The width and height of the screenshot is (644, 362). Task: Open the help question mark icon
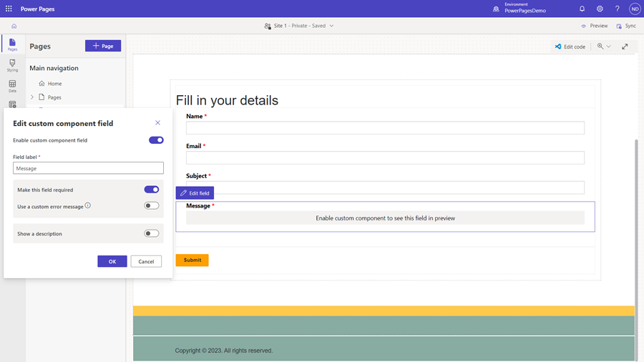coord(618,9)
